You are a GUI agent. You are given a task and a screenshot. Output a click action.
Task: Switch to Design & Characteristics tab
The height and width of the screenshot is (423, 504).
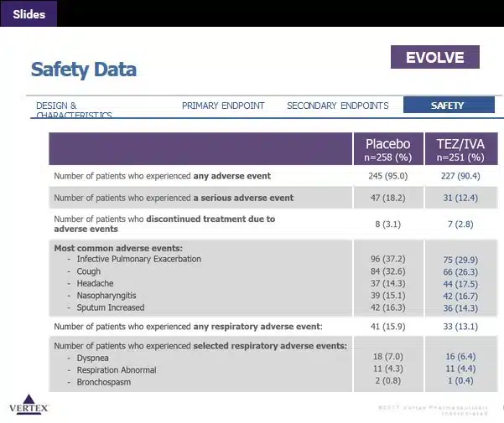[x=74, y=110]
